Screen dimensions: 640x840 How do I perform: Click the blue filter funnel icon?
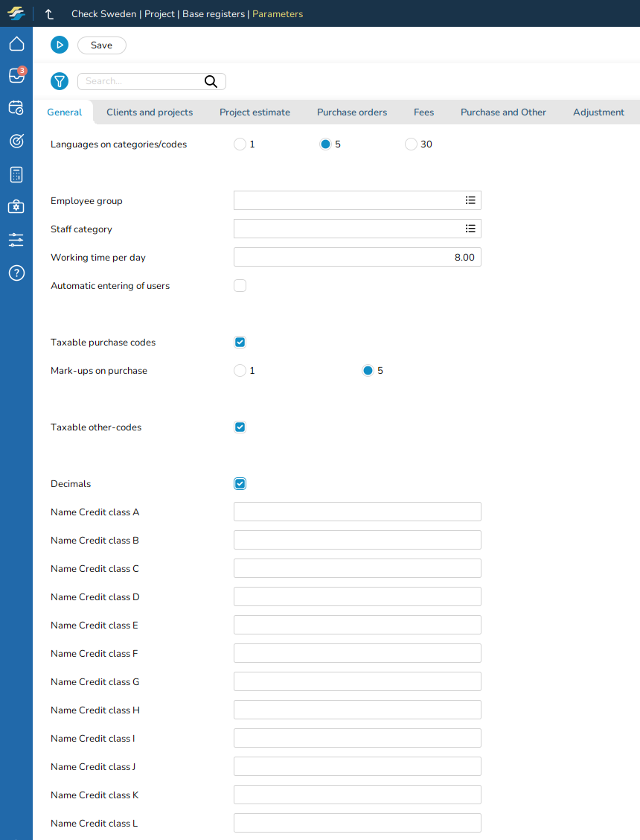click(x=60, y=82)
